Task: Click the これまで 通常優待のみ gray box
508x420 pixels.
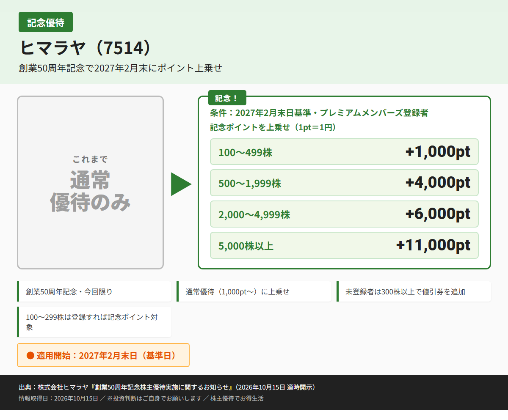Action: [x=90, y=182]
